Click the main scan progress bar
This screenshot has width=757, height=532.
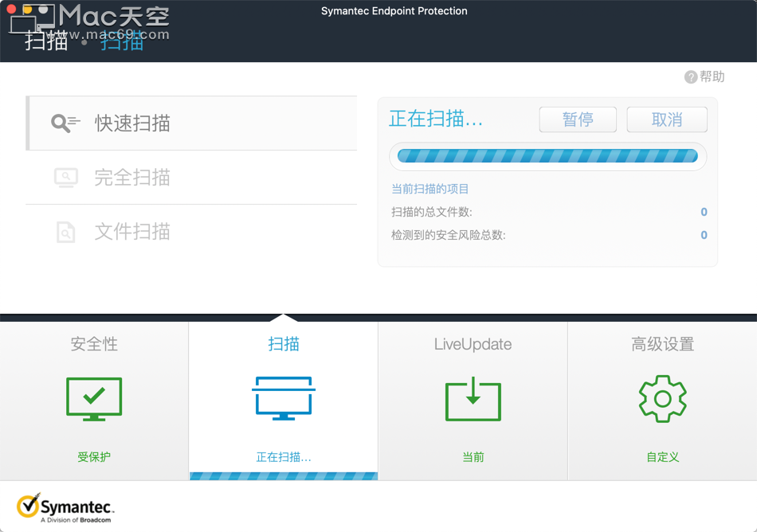(x=547, y=156)
